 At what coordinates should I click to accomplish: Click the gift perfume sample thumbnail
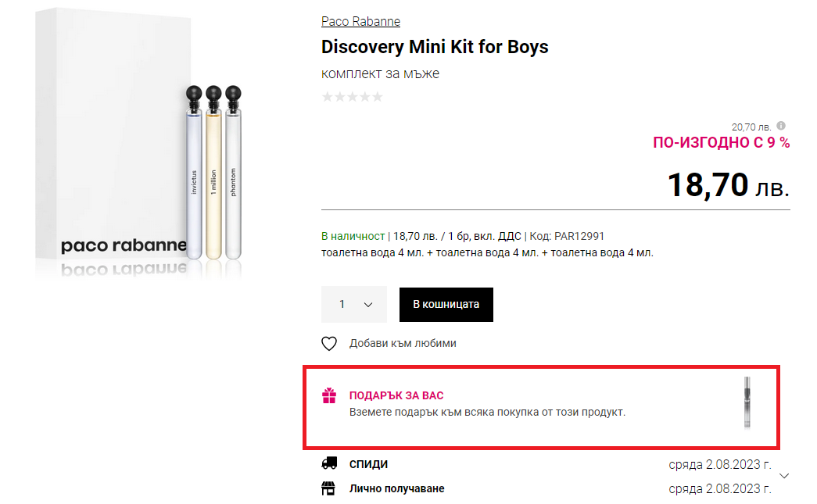coord(748,402)
